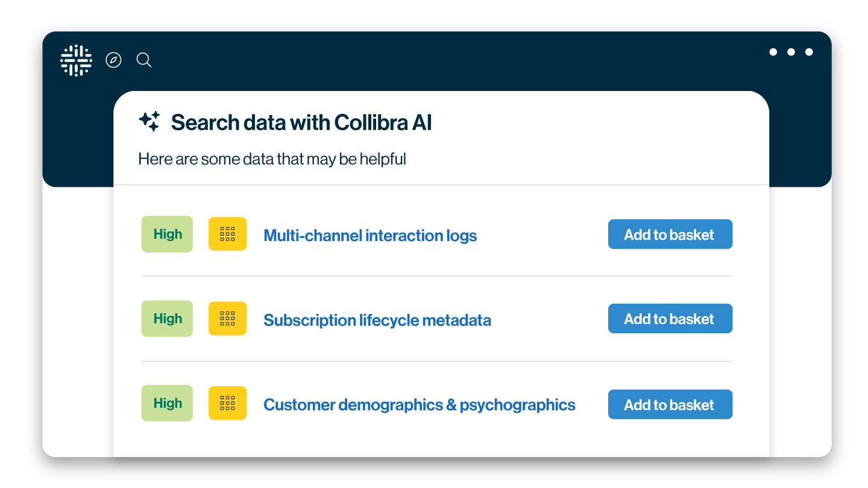This screenshot has height=488, width=868.
Task: Open the Multi-channel interaction logs link
Action: click(x=370, y=236)
